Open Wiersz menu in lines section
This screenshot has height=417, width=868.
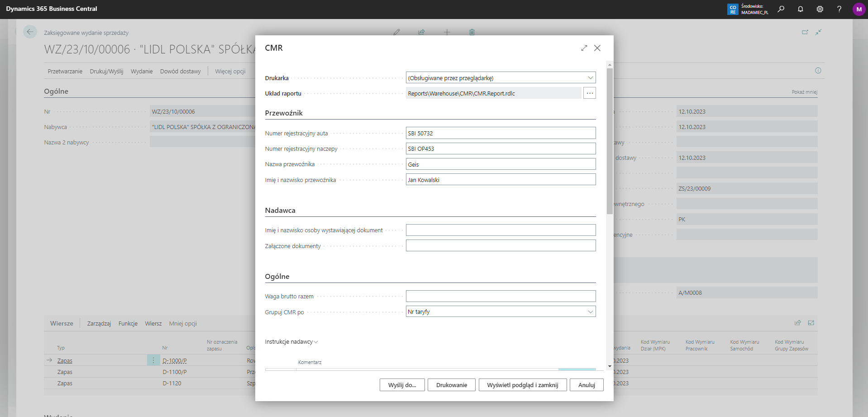pyautogui.click(x=153, y=323)
